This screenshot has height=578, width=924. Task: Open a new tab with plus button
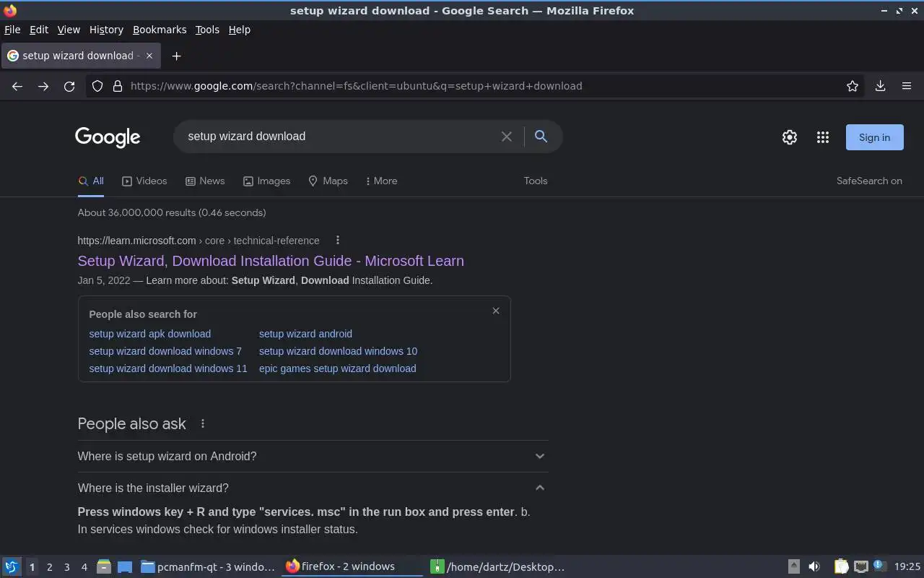(x=176, y=56)
